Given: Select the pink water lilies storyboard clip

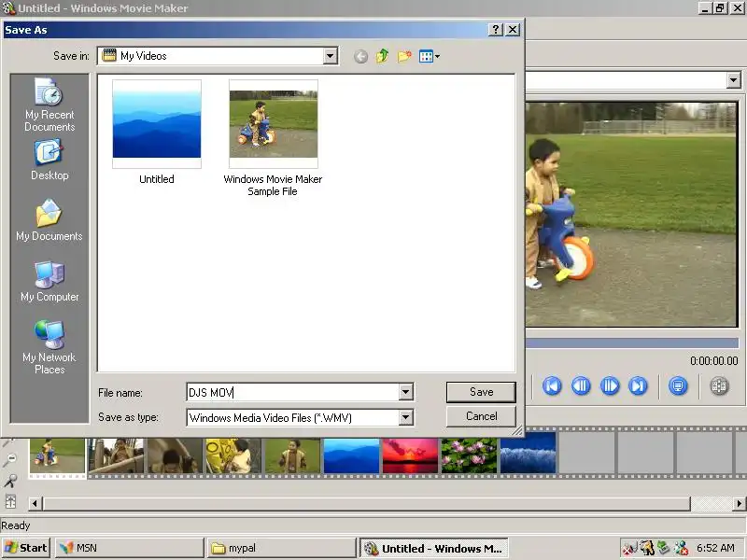Looking at the screenshot, I should pos(470,455).
